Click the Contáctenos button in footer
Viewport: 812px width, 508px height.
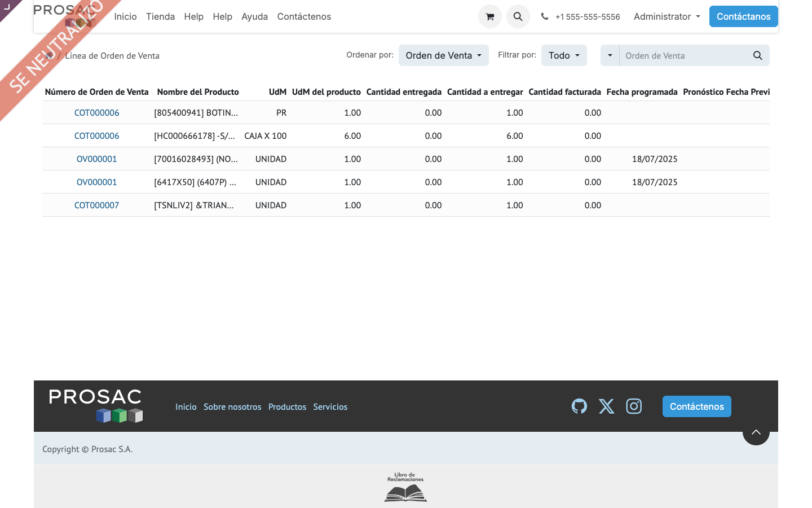(696, 406)
